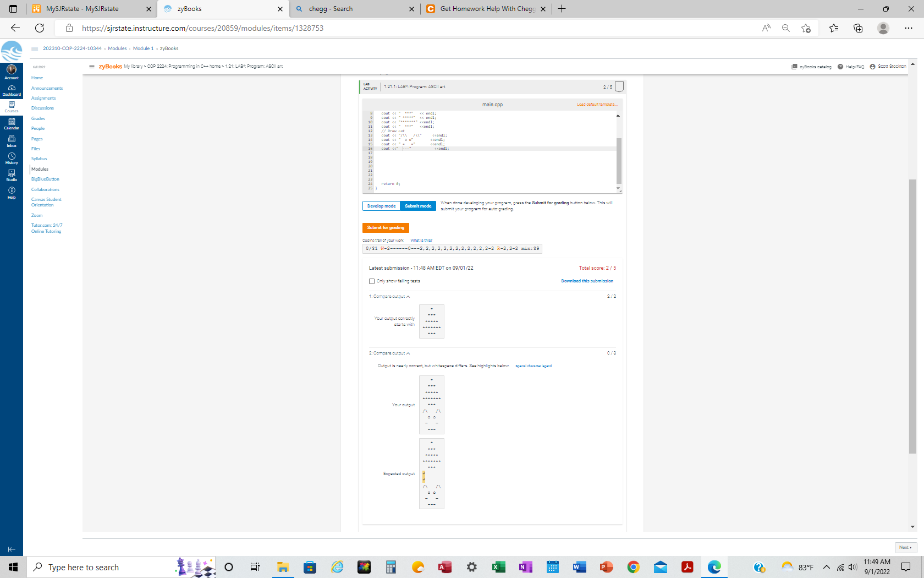The width and height of the screenshot is (924, 578).
Task: Open the Help/FAQ icon
Action: pyautogui.click(x=850, y=66)
